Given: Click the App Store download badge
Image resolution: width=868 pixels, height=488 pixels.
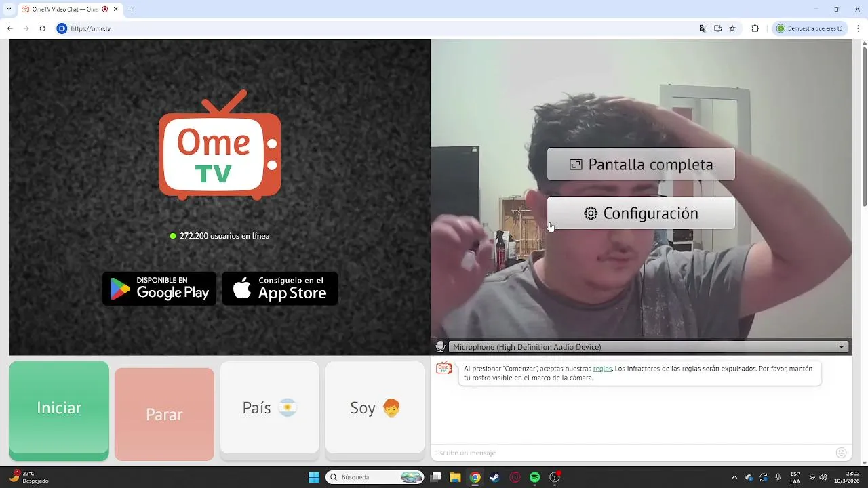Looking at the screenshot, I should click(280, 289).
